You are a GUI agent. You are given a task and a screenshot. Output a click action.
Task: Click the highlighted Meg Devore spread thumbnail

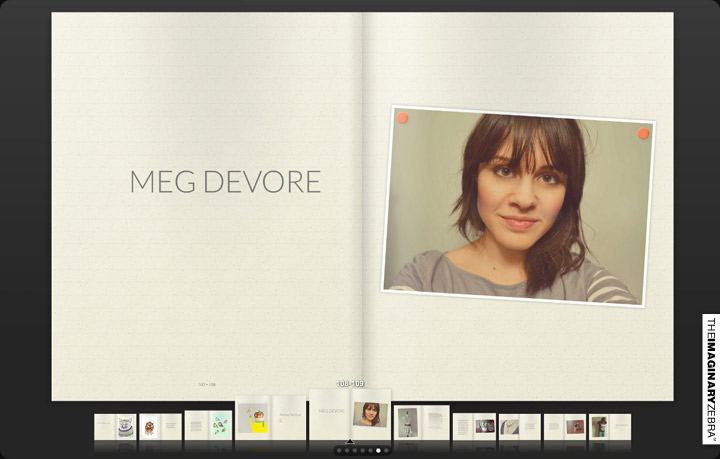coord(349,413)
